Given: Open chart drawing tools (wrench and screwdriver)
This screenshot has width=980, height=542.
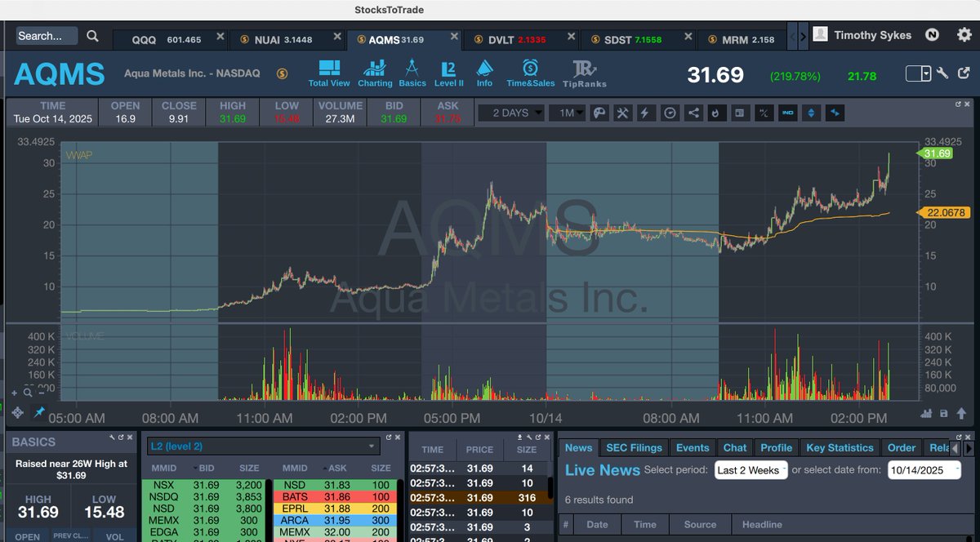Looking at the screenshot, I should (622, 113).
